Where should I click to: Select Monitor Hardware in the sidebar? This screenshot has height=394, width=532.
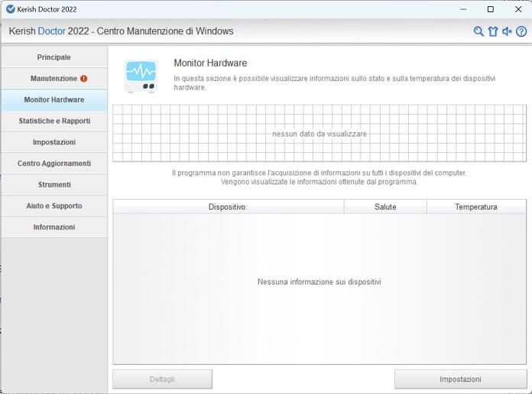(x=54, y=100)
